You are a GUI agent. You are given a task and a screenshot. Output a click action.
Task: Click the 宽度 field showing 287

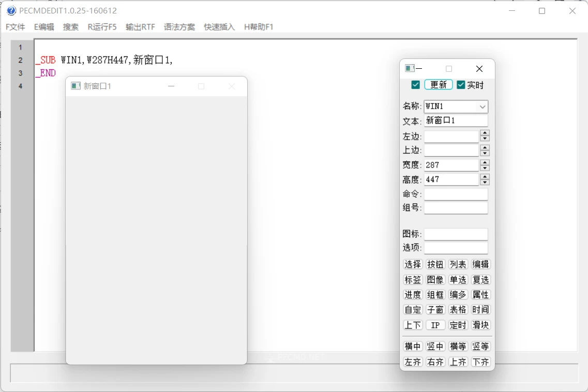(451, 165)
